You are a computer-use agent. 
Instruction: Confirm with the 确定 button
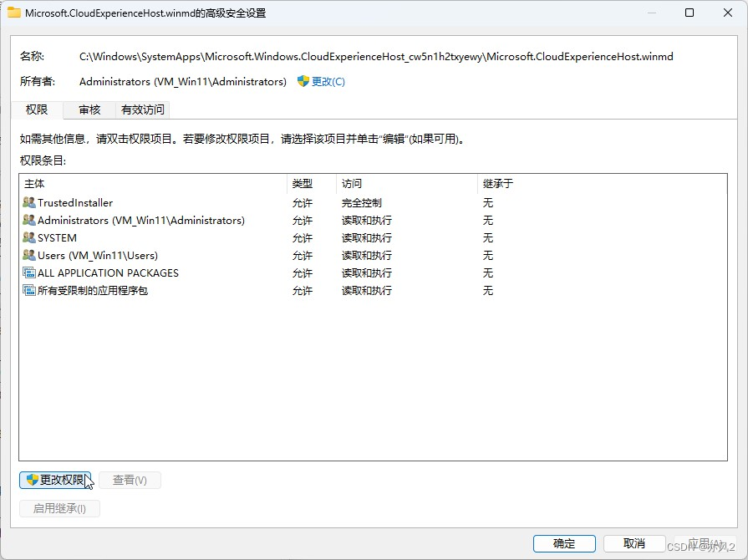(x=564, y=543)
